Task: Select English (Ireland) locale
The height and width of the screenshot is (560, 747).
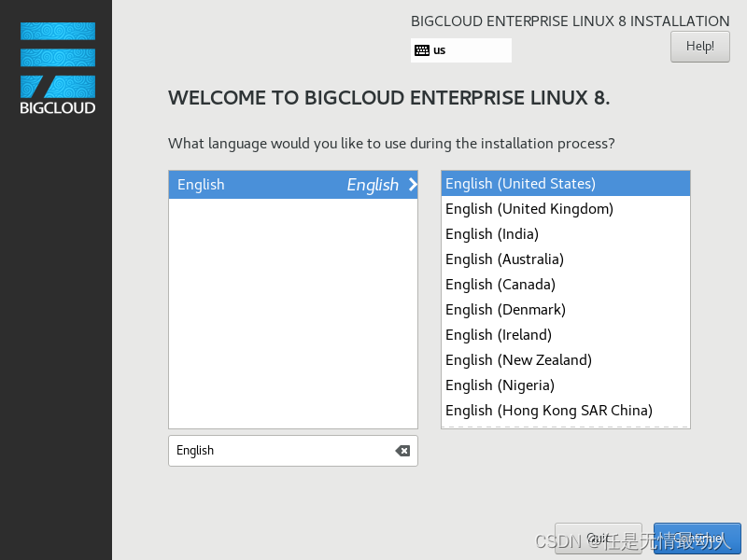Action: [x=566, y=335]
